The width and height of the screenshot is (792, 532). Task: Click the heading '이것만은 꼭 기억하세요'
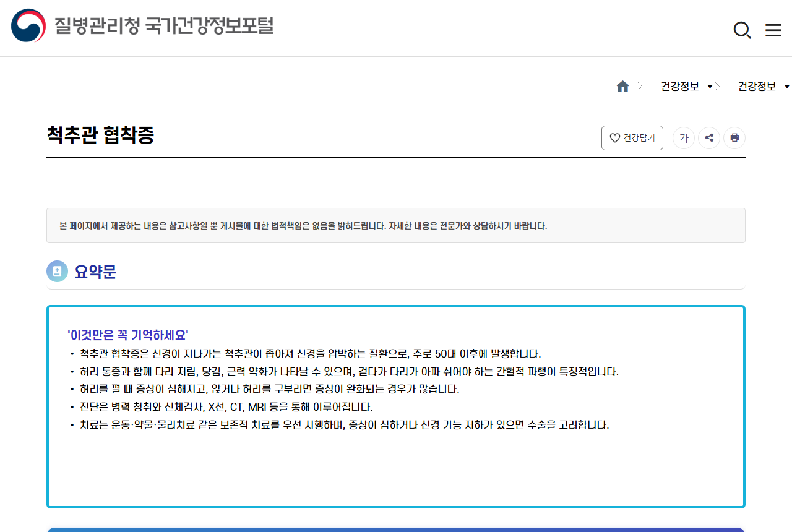point(128,335)
